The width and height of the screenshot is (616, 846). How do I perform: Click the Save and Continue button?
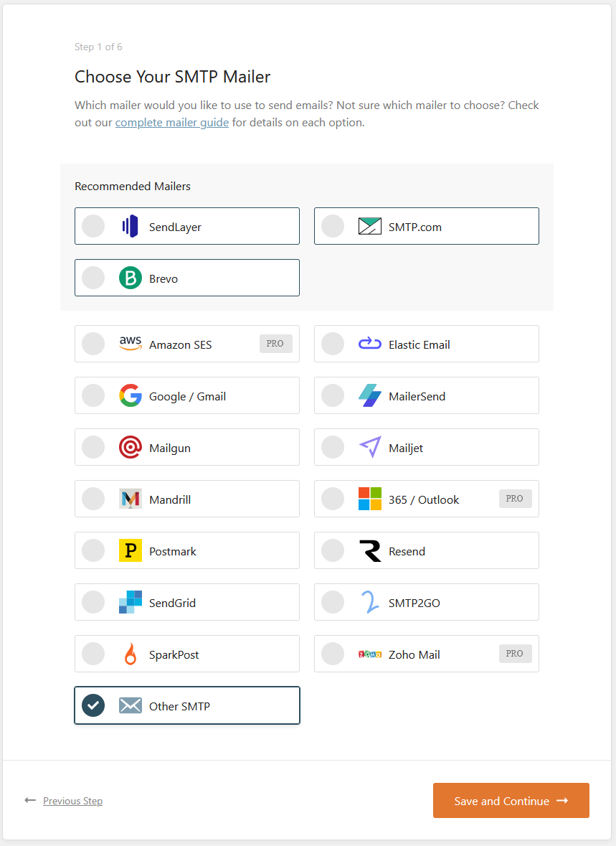[x=511, y=801]
